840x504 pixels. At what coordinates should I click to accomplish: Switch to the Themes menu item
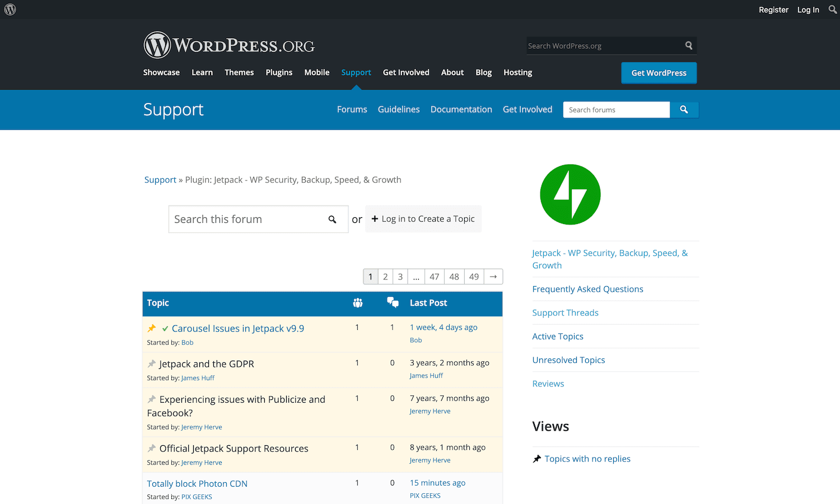tap(239, 72)
